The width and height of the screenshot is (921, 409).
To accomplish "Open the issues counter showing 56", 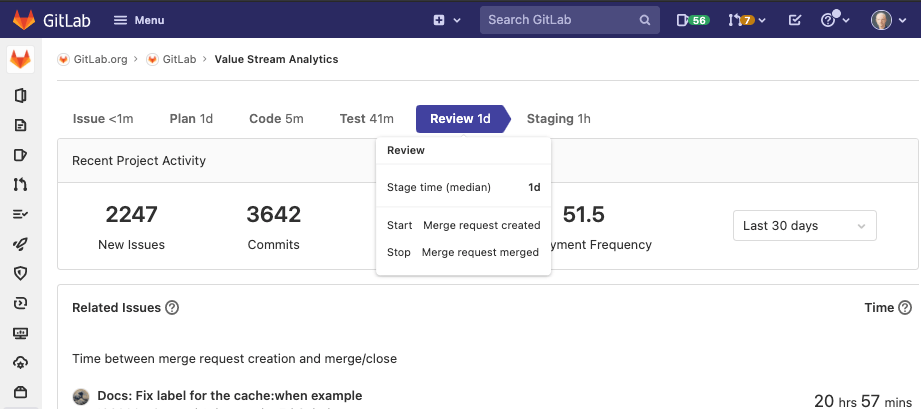I will [x=693, y=20].
